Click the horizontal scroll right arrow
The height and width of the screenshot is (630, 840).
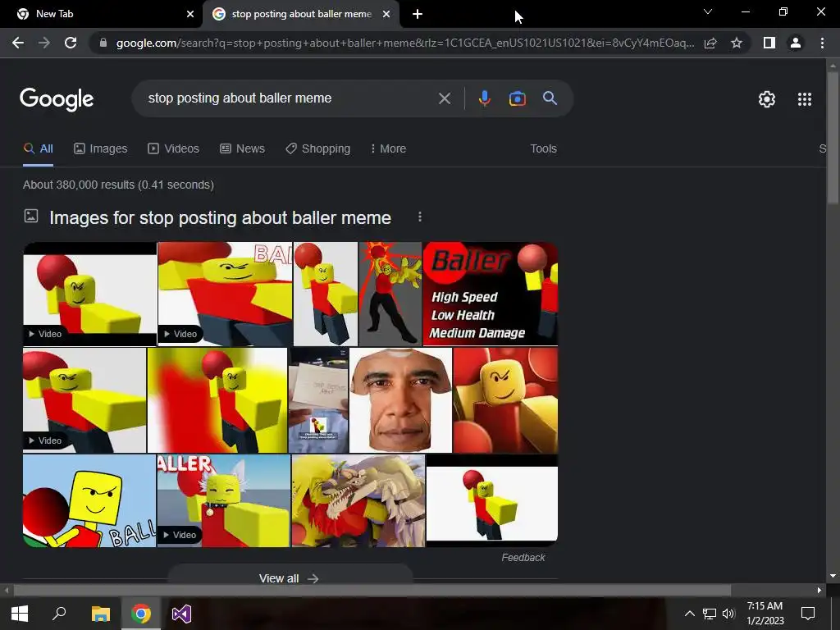point(819,591)
